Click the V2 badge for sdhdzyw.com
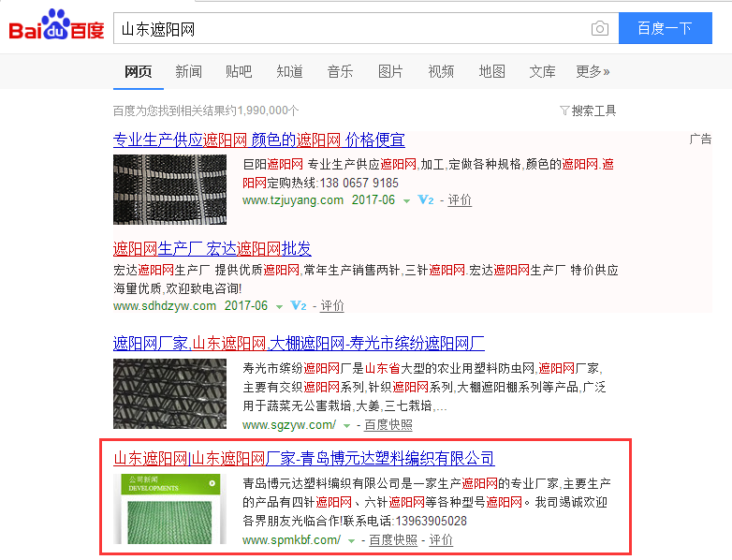The width and height of the screenshot is (732, 560). pyautogui.click(x=299, y=306)
